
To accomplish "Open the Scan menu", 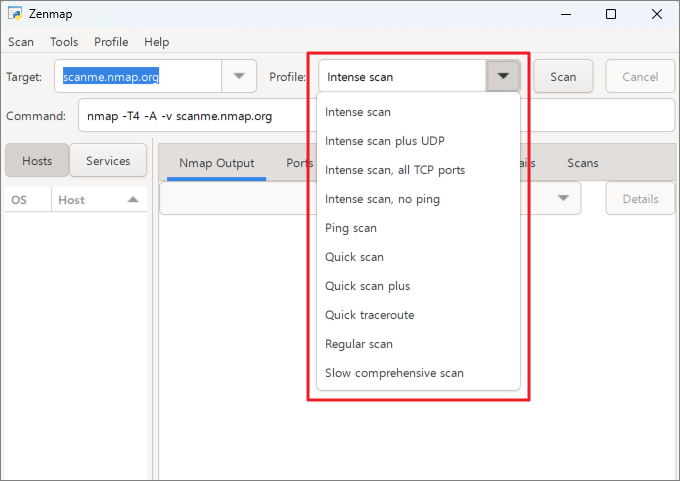I will click(21, 42).
